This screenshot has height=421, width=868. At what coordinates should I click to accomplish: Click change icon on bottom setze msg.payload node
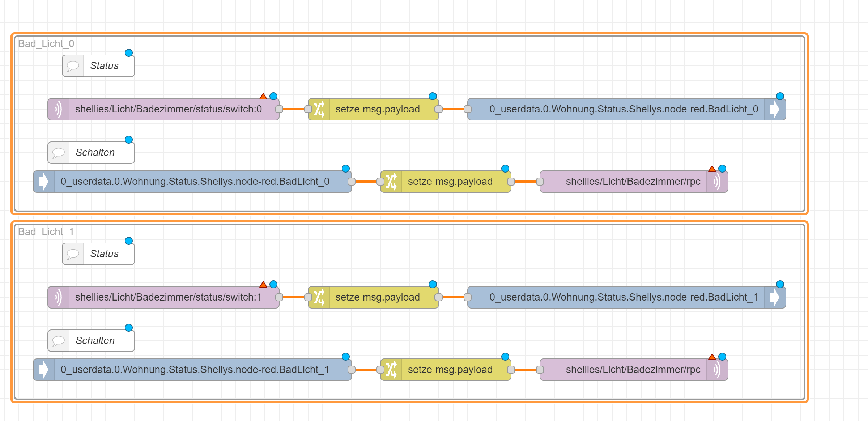[x=391, y=370]
